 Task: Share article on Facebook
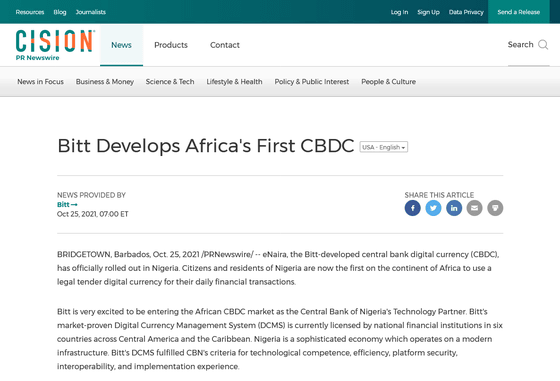[x=412, y=208]
